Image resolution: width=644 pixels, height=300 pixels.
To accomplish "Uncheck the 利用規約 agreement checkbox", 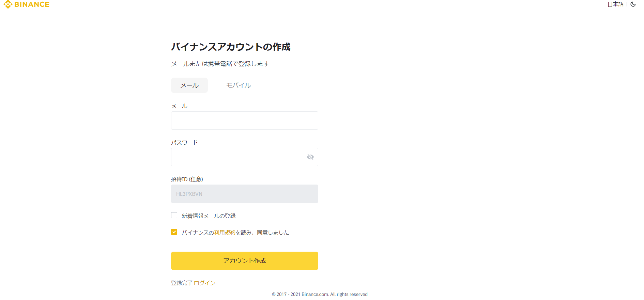I will click(x=174, y=232).
